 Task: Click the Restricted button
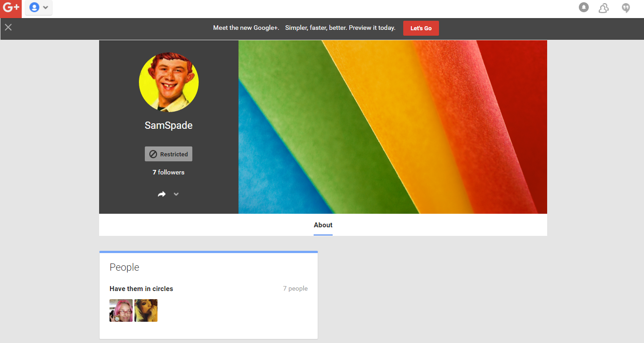(168, 154)
